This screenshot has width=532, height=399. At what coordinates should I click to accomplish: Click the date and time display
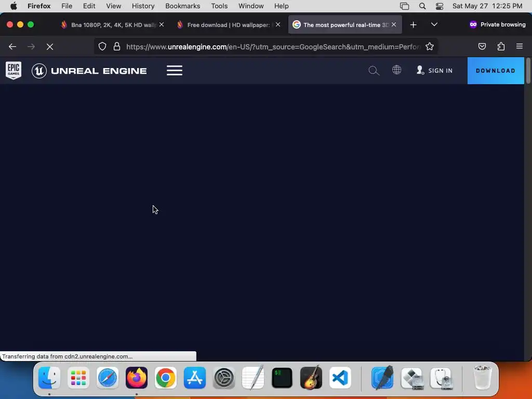487,6
